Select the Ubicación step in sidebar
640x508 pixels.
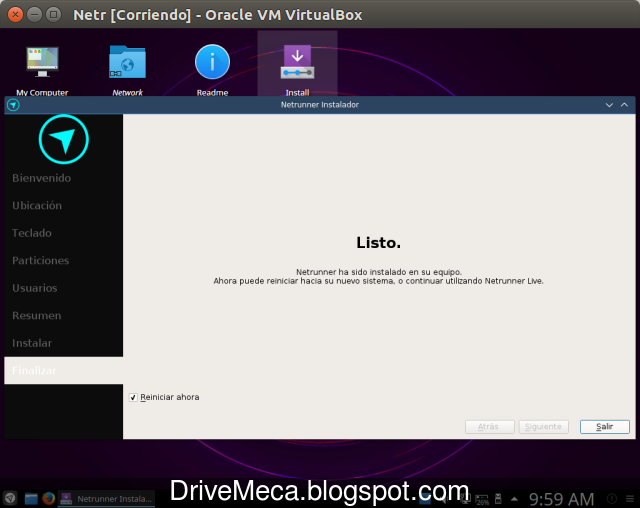(63, 205)
